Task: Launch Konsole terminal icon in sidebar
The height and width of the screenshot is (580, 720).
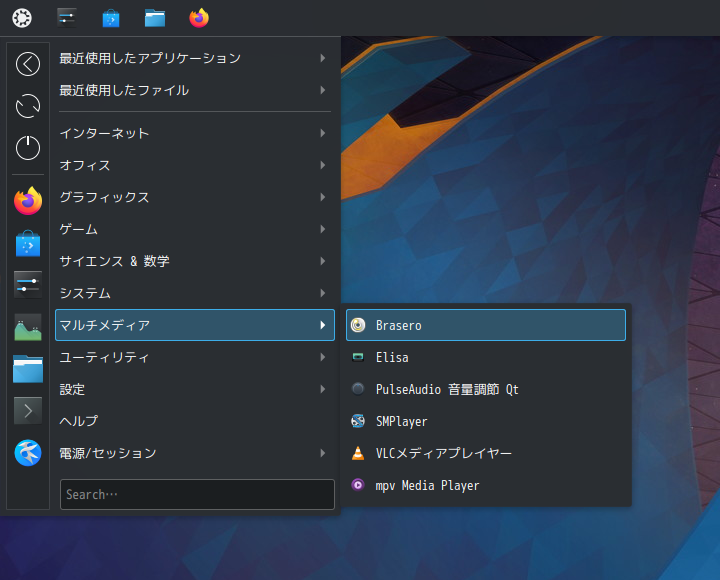Action: tap(28, 411)
